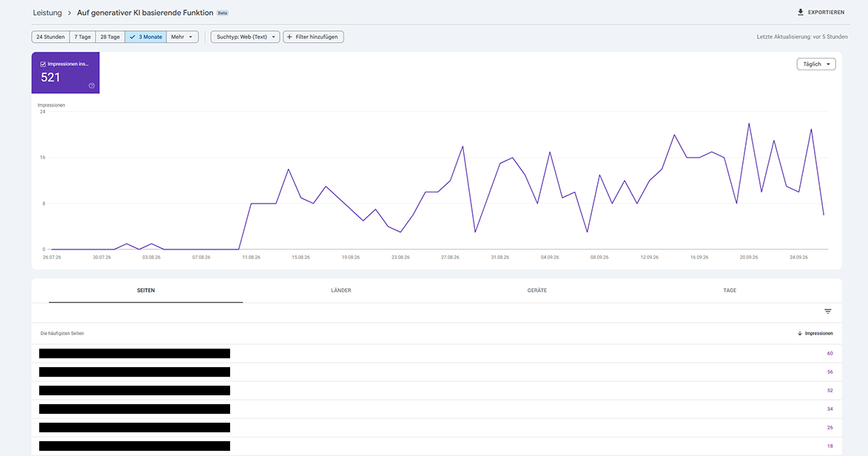Open the Suchtyp: Web (Text) dropdown
The width and height of the screenshot is (868, 456).
(x=245, y=37)
